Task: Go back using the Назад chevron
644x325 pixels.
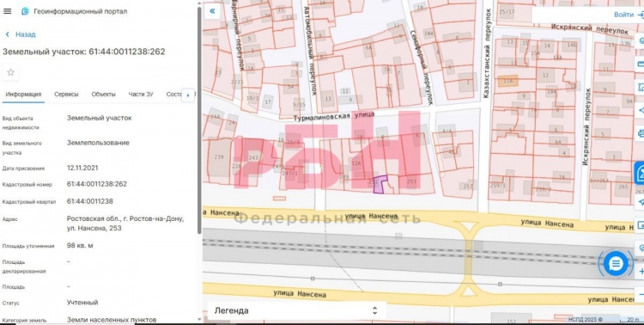Action: [x=8, y=34]
